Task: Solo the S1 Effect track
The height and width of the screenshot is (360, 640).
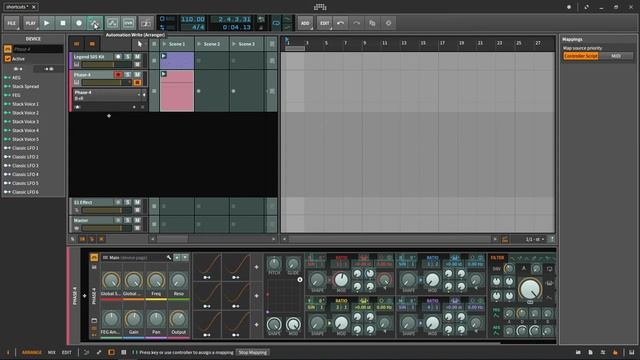Action: 128,202
